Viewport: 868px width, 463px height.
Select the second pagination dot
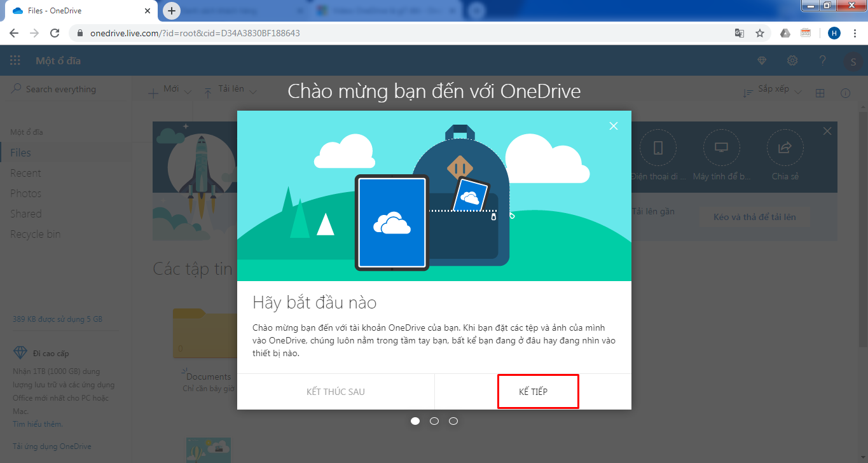pos(434,421)
